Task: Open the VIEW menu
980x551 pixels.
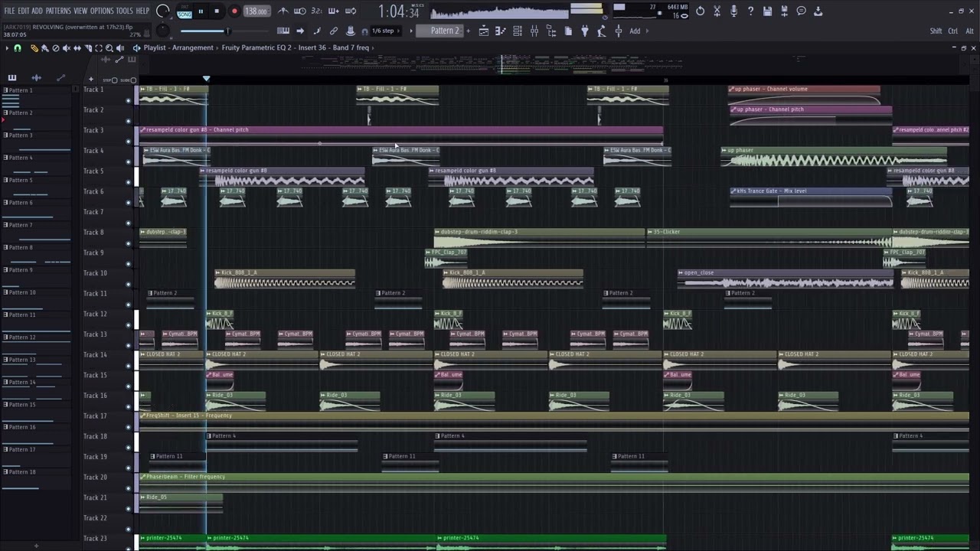Action: pyautogui.click(x=80, y=11)
